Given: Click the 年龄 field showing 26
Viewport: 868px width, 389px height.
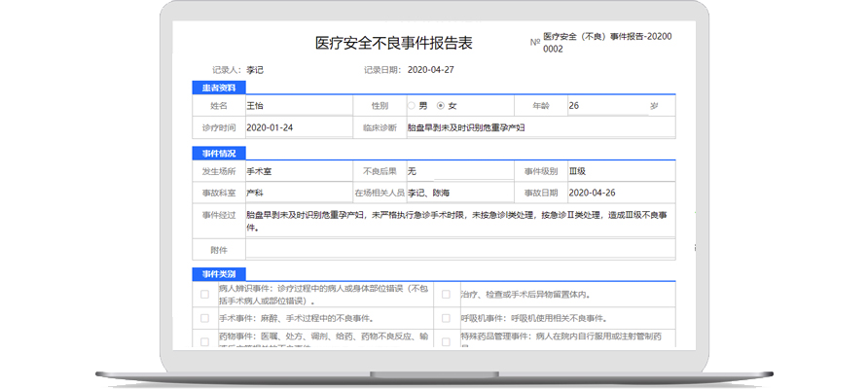Looking at the screenshot, I should [603, 105].
